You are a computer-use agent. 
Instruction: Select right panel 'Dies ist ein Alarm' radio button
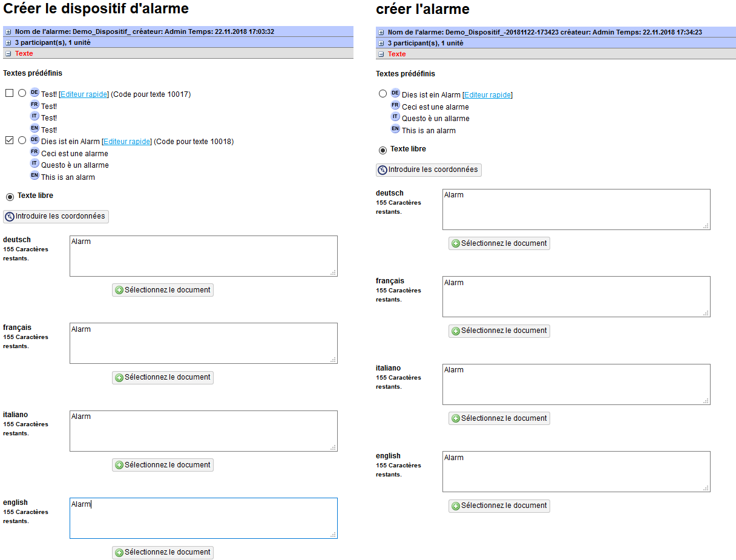coord(383,94)
